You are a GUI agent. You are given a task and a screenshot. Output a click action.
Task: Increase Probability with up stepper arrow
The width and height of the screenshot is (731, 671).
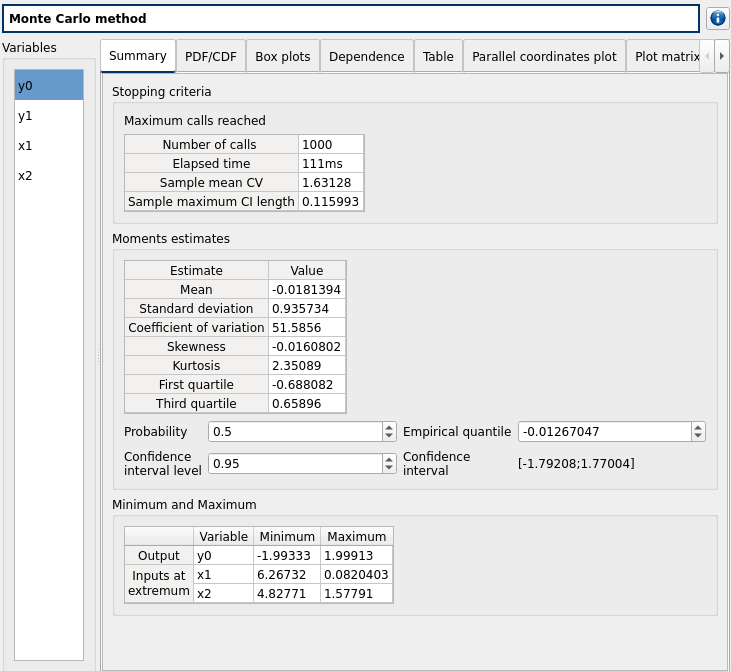pos(389,427)
